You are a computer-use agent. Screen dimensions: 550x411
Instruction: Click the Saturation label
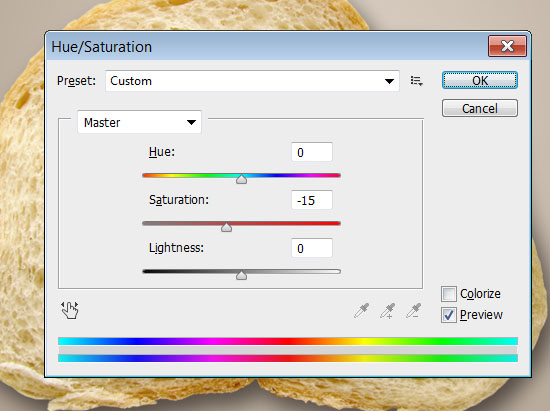179,200
